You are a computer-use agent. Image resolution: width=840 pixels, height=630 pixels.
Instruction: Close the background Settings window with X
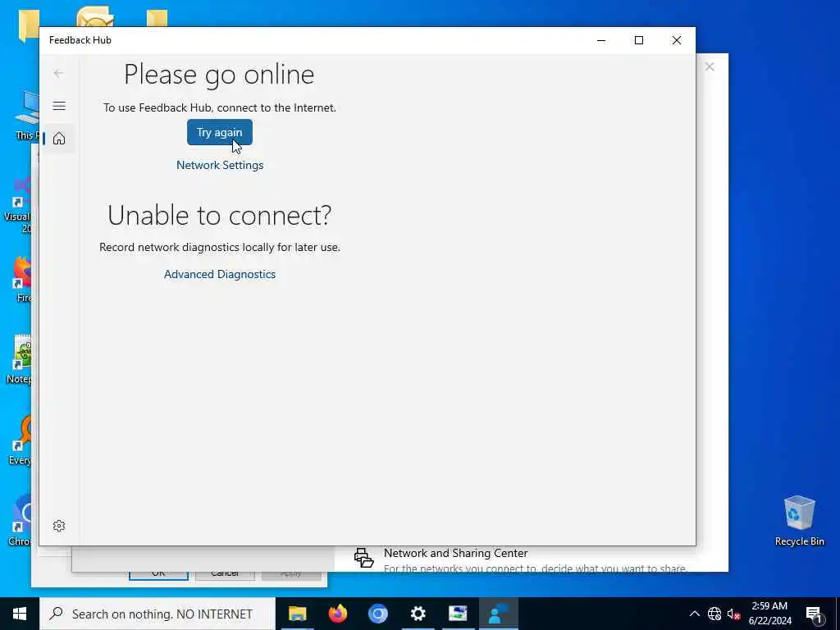tap(710, 67)
